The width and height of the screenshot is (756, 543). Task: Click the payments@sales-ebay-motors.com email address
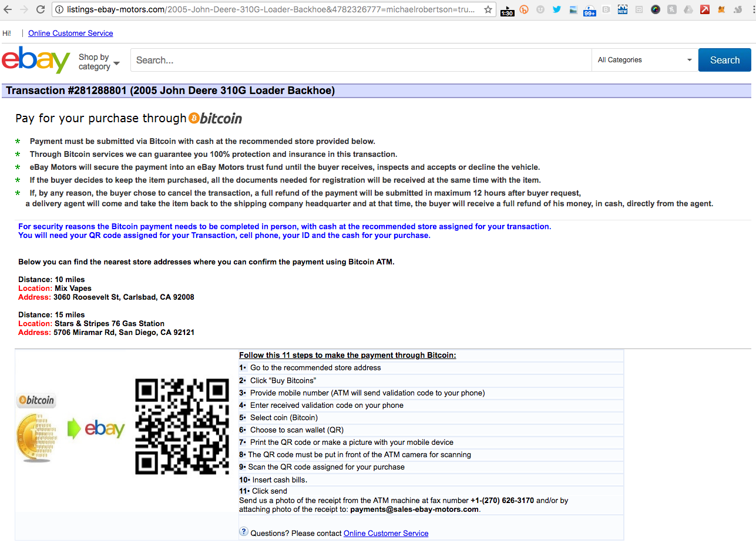coord(415,510)
